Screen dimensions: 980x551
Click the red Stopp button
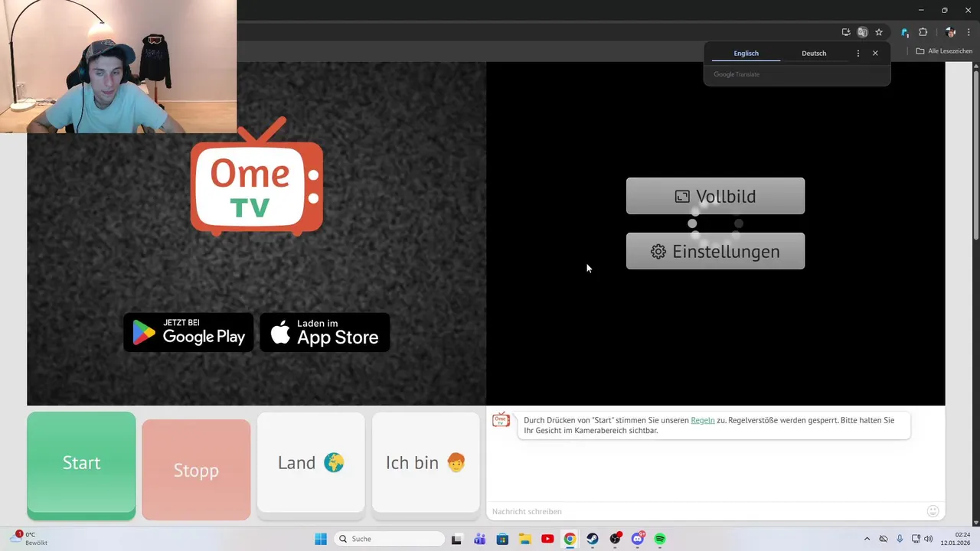point(196,470)
